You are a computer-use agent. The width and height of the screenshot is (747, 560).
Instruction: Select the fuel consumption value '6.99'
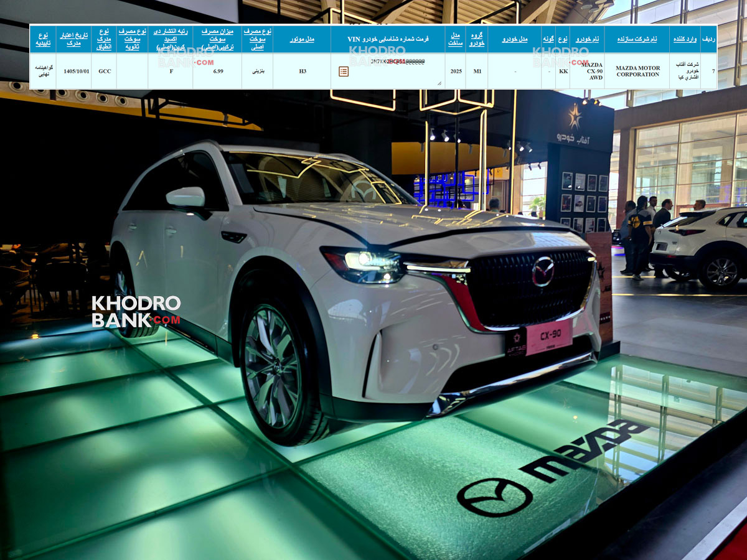[218, 71]
